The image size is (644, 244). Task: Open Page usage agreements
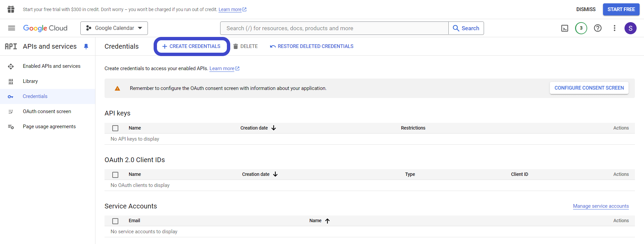click(49, 127)
